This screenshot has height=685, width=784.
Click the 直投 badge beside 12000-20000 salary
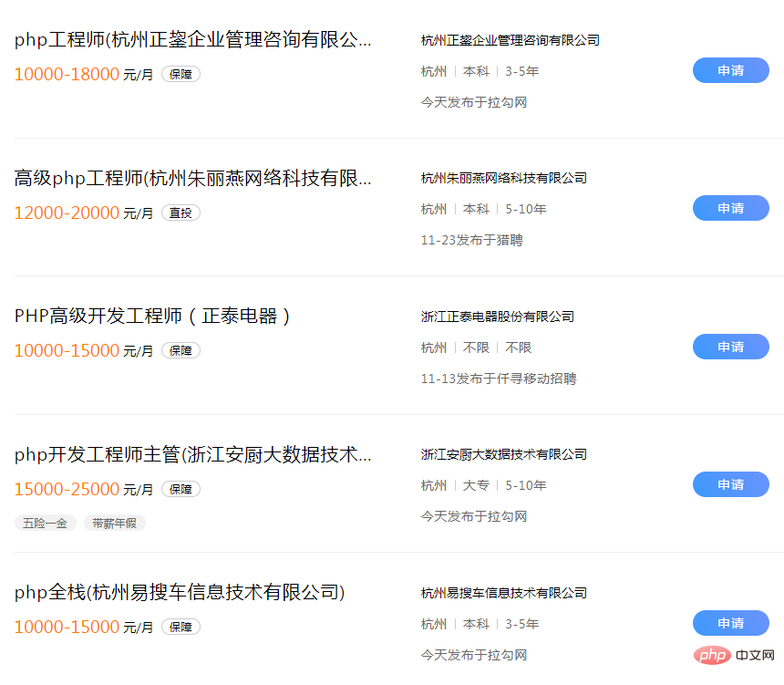pos(181,213)
